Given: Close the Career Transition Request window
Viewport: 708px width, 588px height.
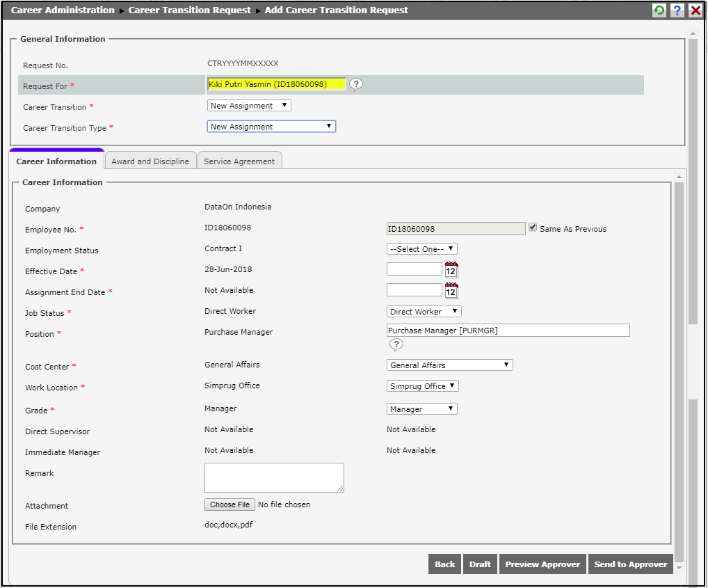Looking at the screenshot, I should [x=695, y=10].
